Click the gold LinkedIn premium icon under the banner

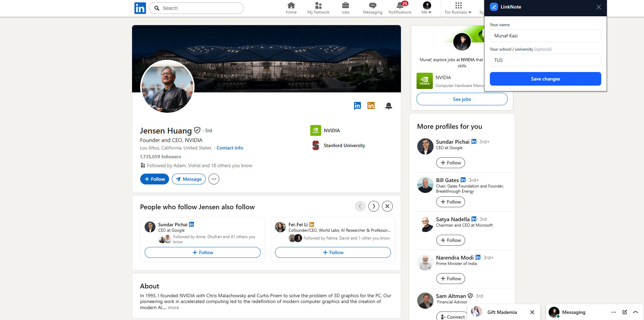[x=371, y=106]
